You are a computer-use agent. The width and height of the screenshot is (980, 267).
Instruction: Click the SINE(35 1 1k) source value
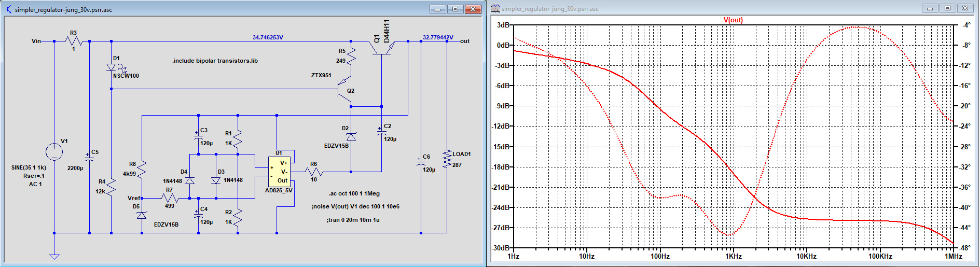(x=29, y=167)
